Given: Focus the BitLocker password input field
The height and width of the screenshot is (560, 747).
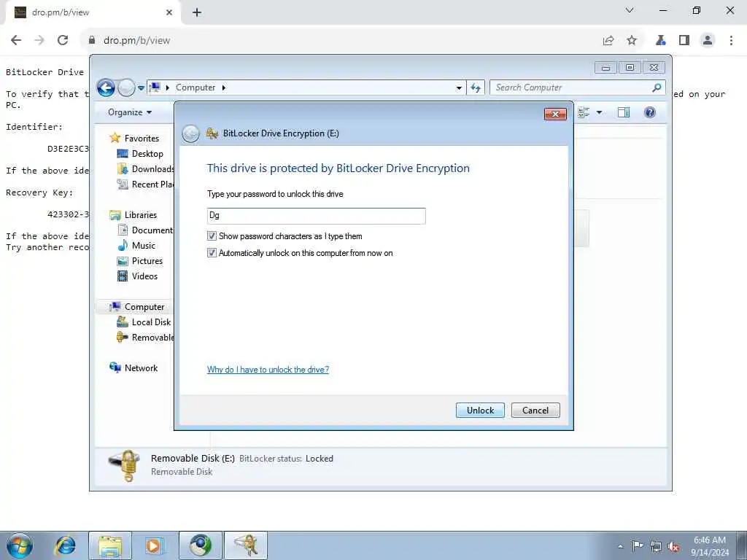Looking at the screenshot, I should (x=317, y=216).
